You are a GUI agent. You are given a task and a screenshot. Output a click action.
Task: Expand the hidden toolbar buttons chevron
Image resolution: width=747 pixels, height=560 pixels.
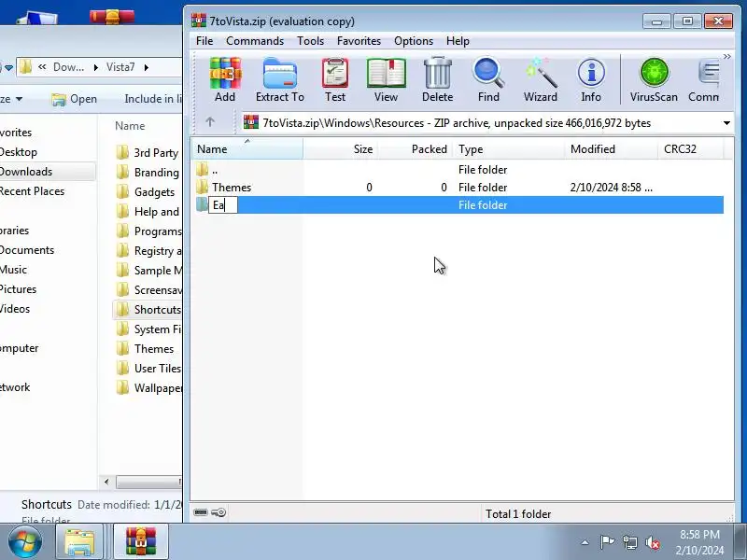726,57
